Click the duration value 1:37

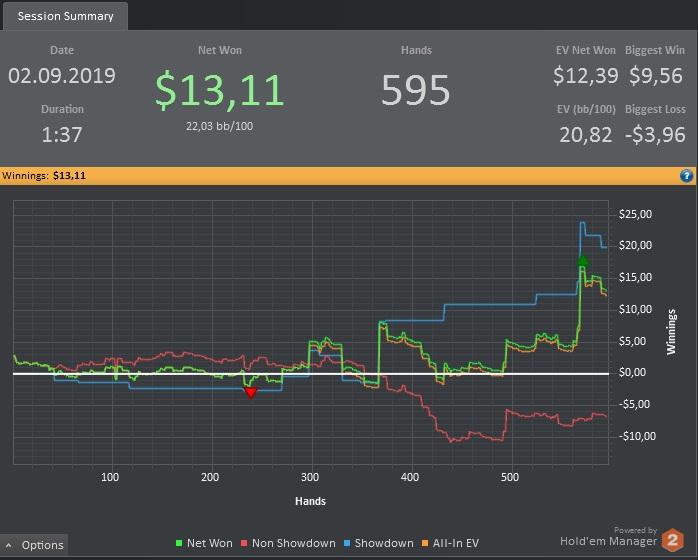62,134
